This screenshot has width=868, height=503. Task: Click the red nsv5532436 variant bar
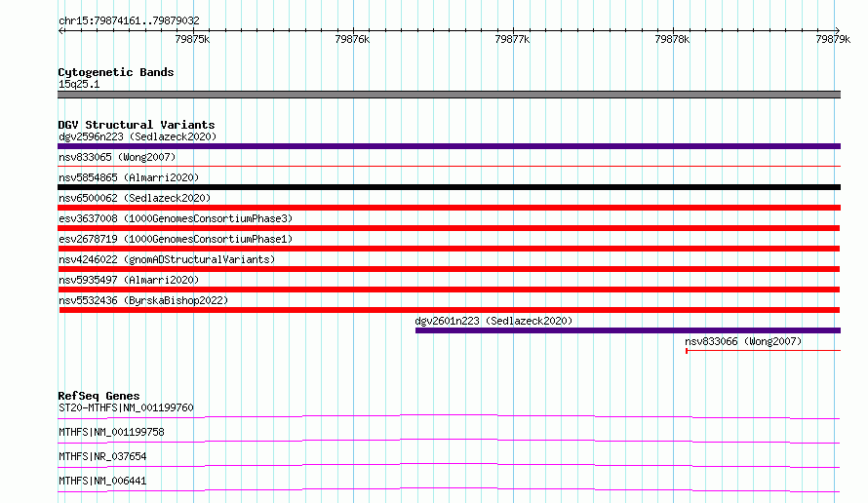click(450, 310)
